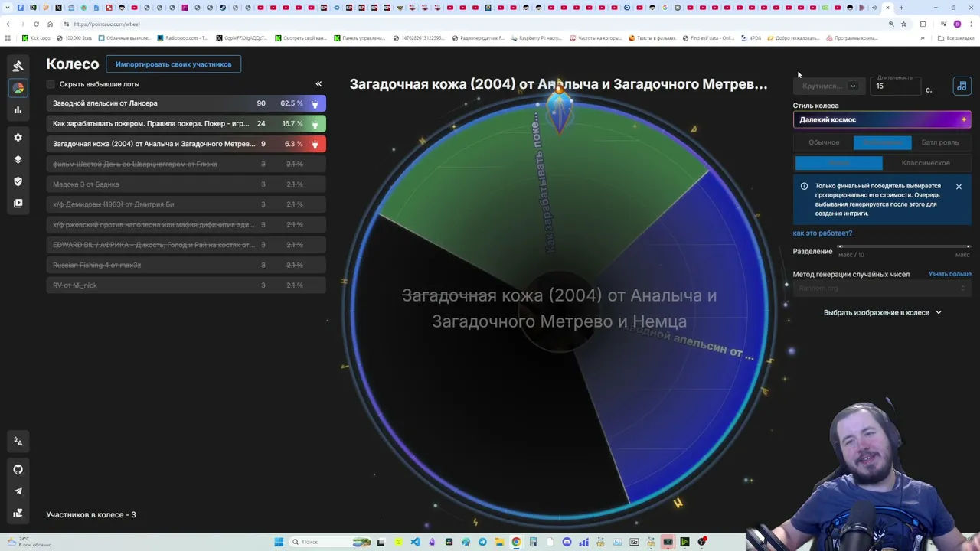980x551 pixels.
Task: Open Visual Studio Code from taskbar
Action: (415, 542)
